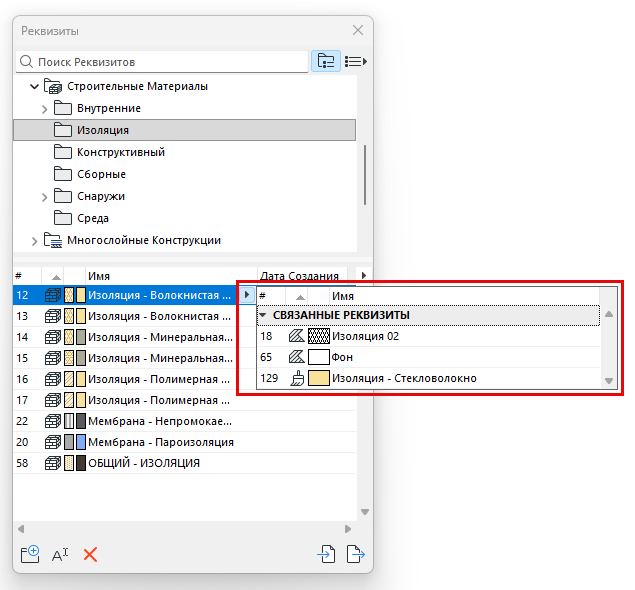Click the Многослойные Конструкции composite icon

[53, 240]
